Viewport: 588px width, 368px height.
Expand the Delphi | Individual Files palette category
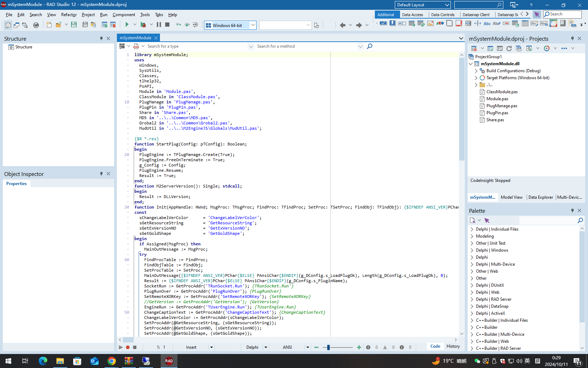[x=472, y=229]
